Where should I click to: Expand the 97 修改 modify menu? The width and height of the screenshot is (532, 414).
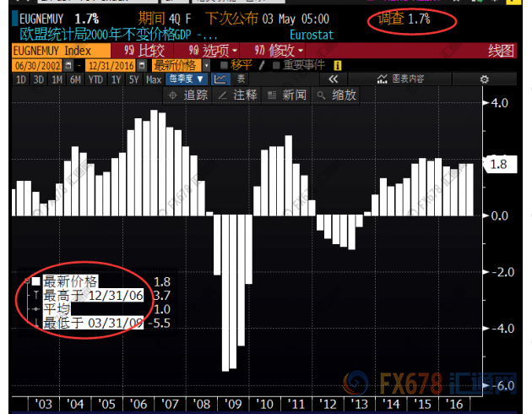click(x=279, y=51)
